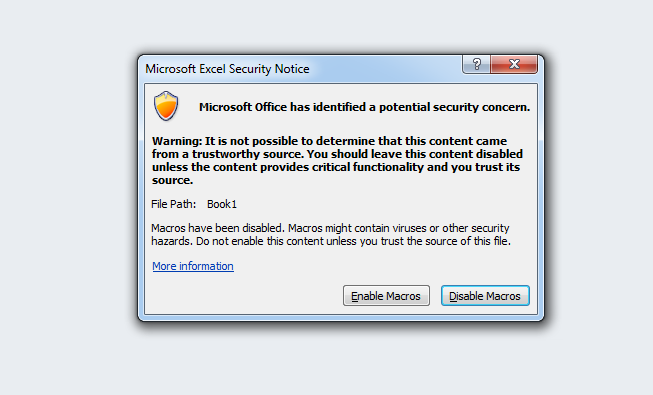The image size is (653, 395).
Task: Click the bold potential security concern headline
Action: point(364,107)
